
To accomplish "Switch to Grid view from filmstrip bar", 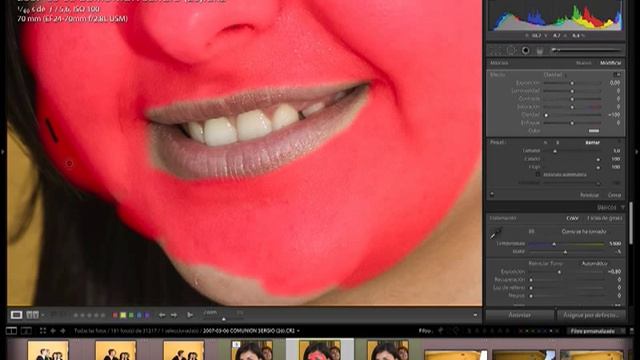I will pos(43,331).
